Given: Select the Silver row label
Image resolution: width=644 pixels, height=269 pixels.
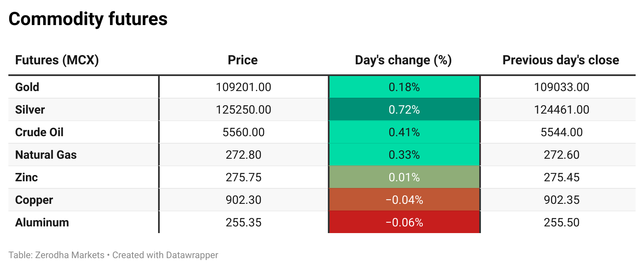Looking at the screenshot, I should (30, 110).
